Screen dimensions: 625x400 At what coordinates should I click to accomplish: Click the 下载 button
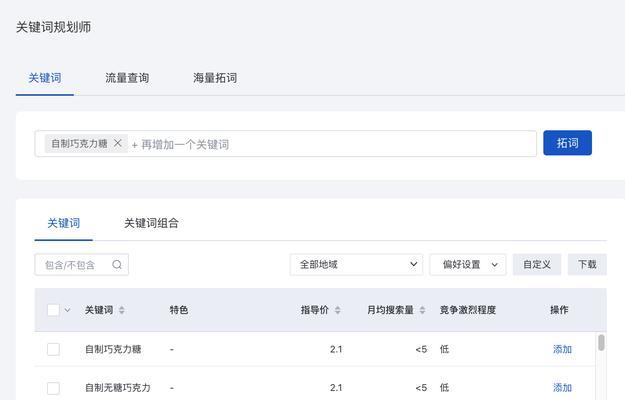(587, 265)
